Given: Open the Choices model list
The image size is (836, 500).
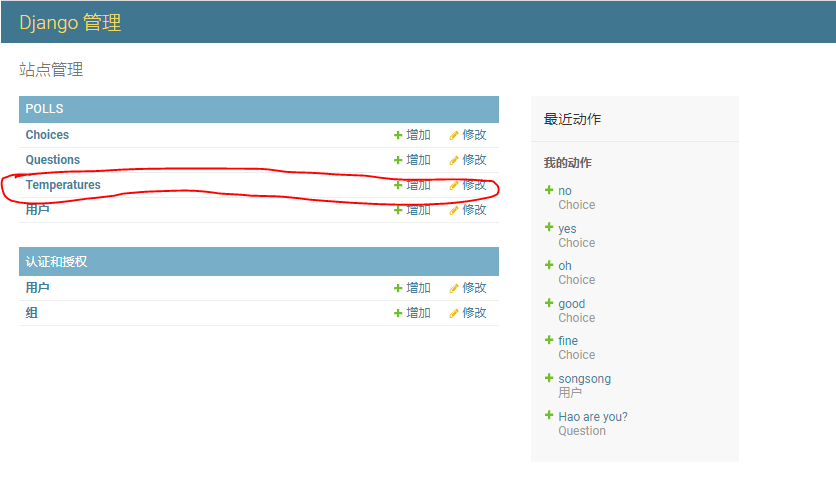Looking at the screenshot, I should pyautogui.click(x=47, y=135).
